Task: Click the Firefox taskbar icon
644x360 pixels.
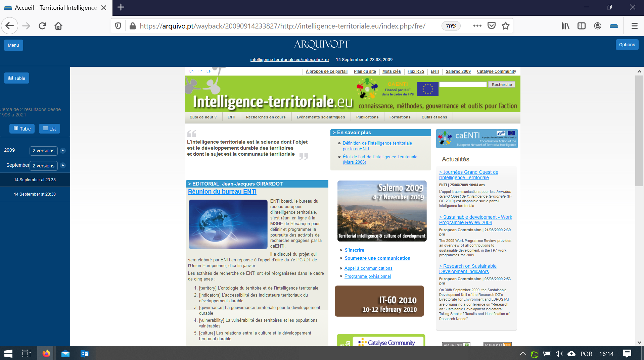Action: point(46,353)
